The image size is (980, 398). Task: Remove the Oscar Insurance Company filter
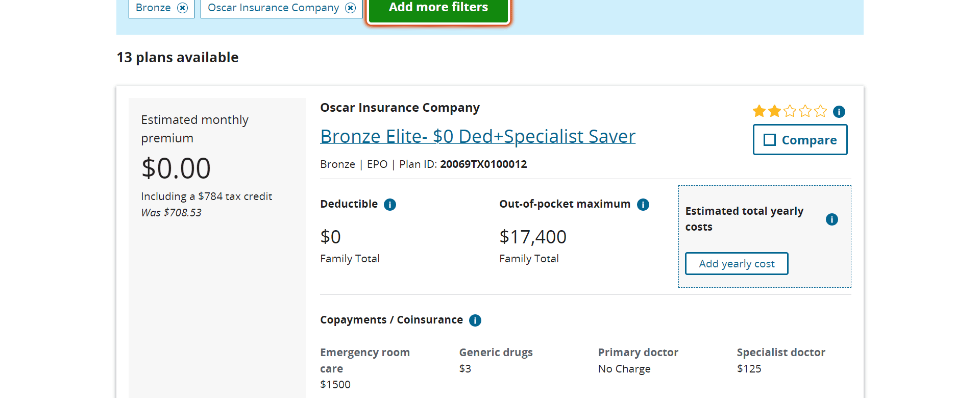(x=350, y=8)
